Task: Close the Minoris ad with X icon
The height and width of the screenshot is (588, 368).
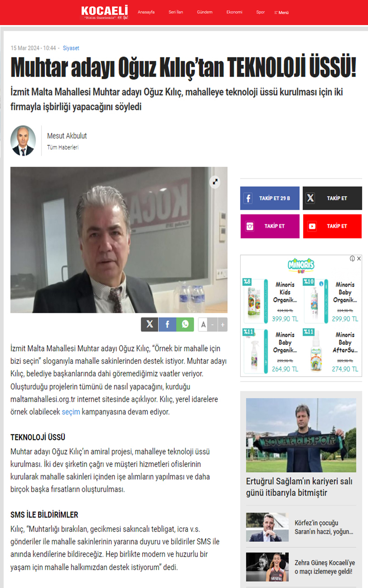Action: pos(359,258)
